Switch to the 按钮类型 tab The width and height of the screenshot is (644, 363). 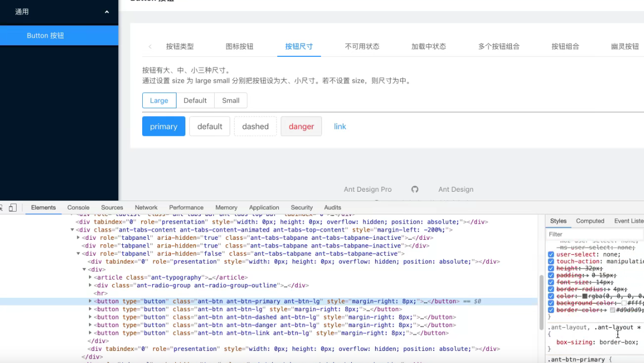(x=180, y=46)
